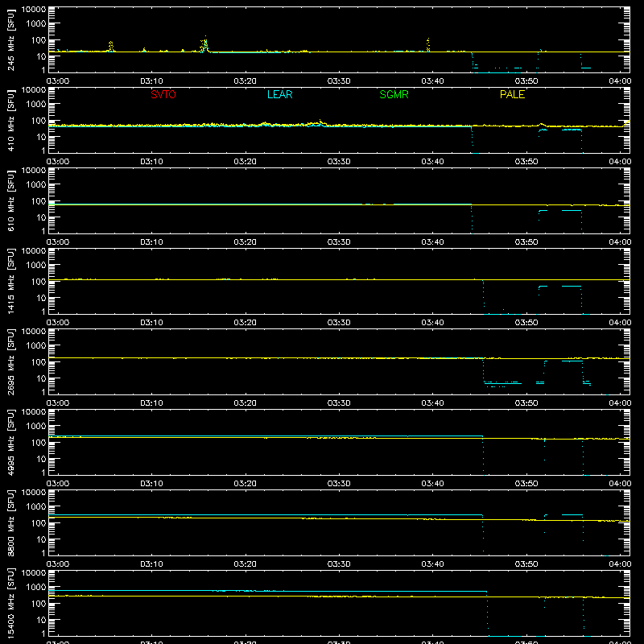Click 03:10 time label below 2695 MHz plot
644x644 pixels.
tap(151, 403)
